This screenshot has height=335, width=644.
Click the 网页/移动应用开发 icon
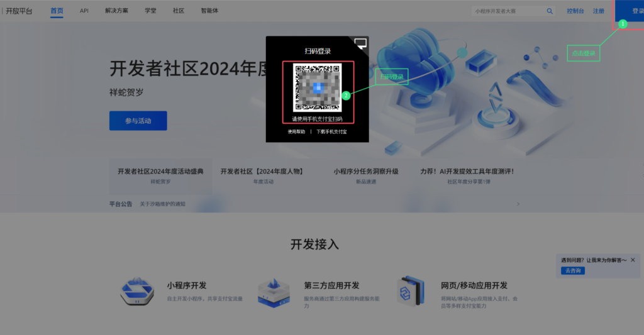[x=411, y=292]
